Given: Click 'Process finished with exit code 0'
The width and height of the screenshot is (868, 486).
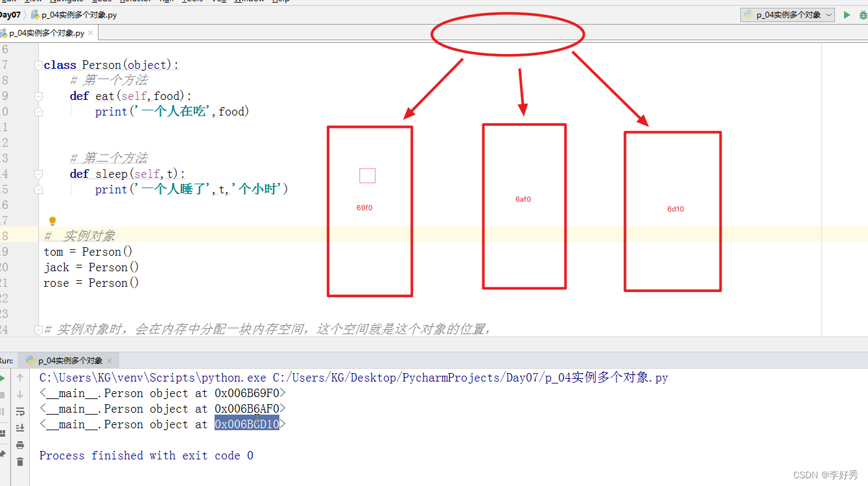Looking at the screenshot, I should (147, 456).
